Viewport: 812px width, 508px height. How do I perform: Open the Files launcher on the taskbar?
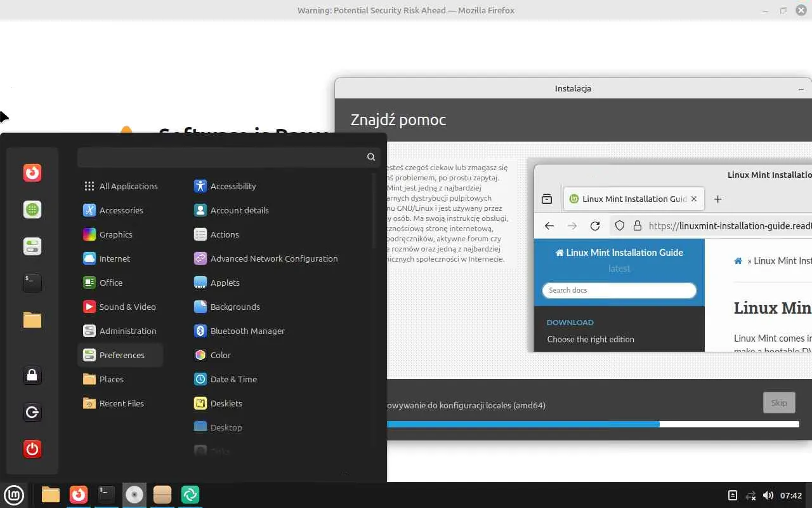click(51, 495)
